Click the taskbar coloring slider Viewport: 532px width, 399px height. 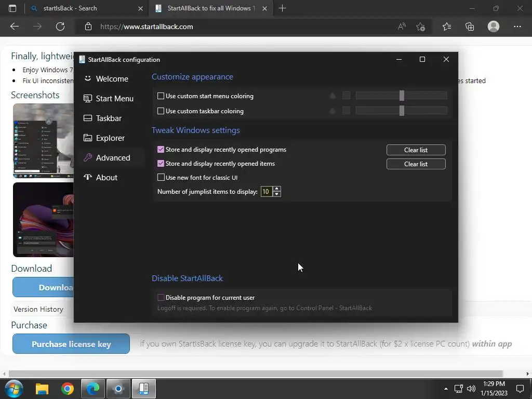pyautogui.click(x=401, y=111)
